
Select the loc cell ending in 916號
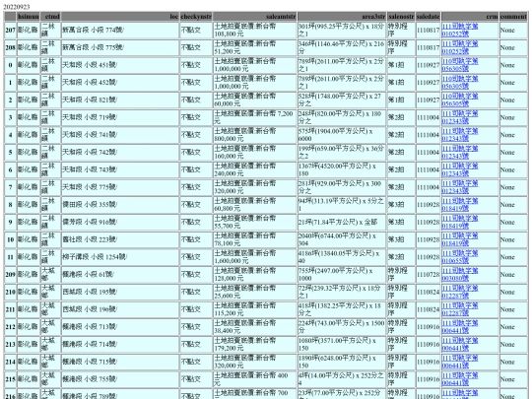pyautogui.click(x=120, y=223)
